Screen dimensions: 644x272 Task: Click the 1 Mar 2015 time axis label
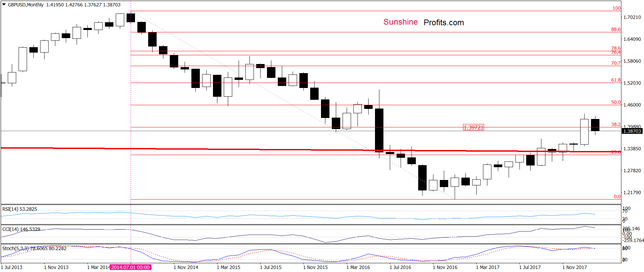click(x=229, y=267)
